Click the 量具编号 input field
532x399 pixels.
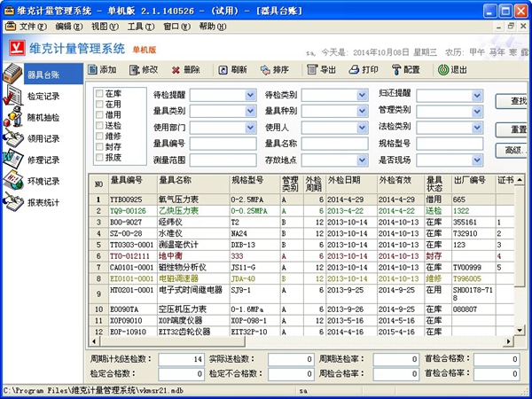pos(223,144)
